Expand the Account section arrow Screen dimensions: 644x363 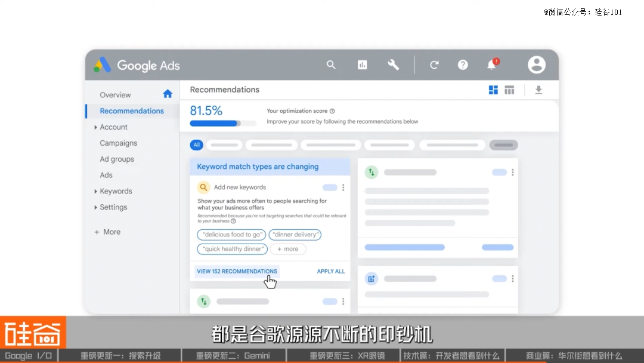tap(95, 127)
